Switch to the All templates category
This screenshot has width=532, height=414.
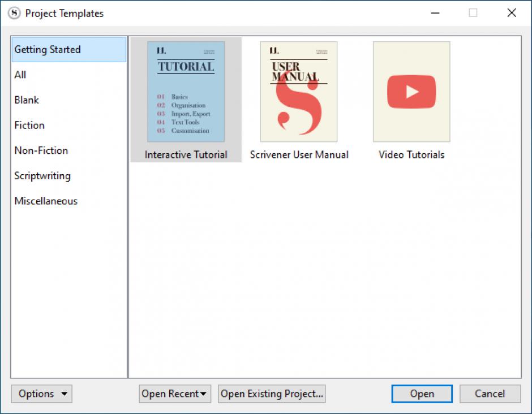[x=20, y=75]
